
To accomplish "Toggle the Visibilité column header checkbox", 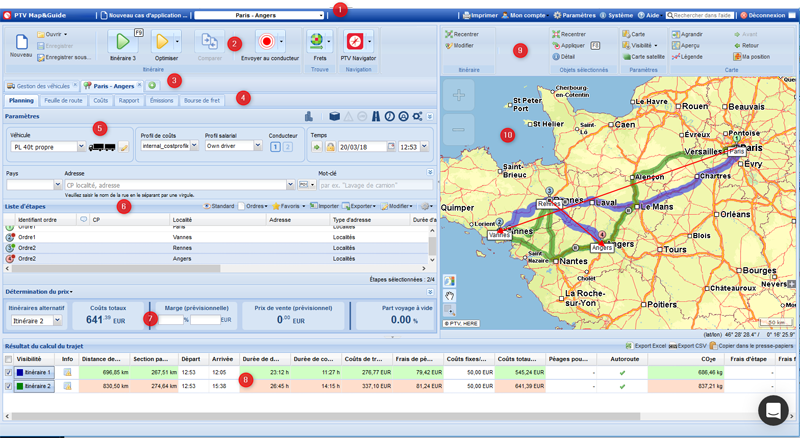I will click(x=8, y=359).
